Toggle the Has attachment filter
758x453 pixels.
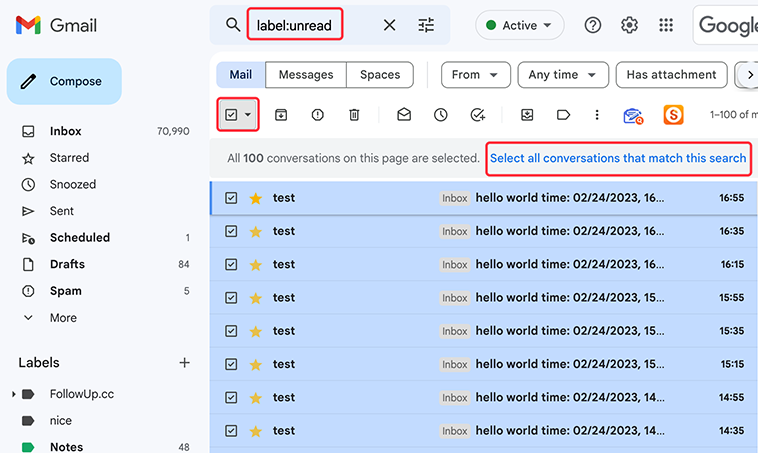coord(671,74)
